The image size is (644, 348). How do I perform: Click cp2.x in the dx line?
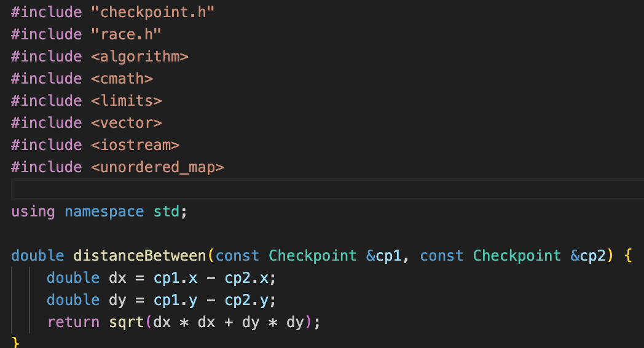point(246,278)
